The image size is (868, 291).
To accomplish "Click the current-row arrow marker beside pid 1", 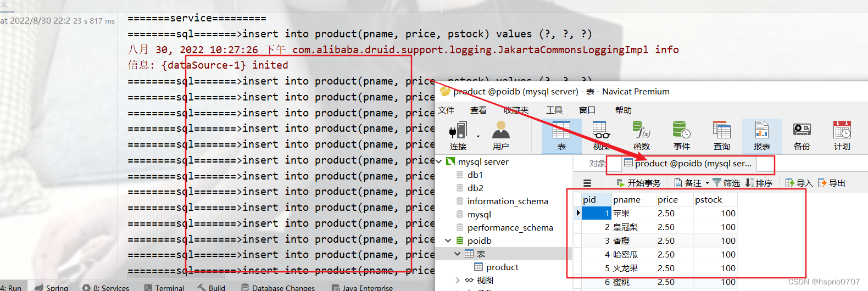I will (578, 213).
